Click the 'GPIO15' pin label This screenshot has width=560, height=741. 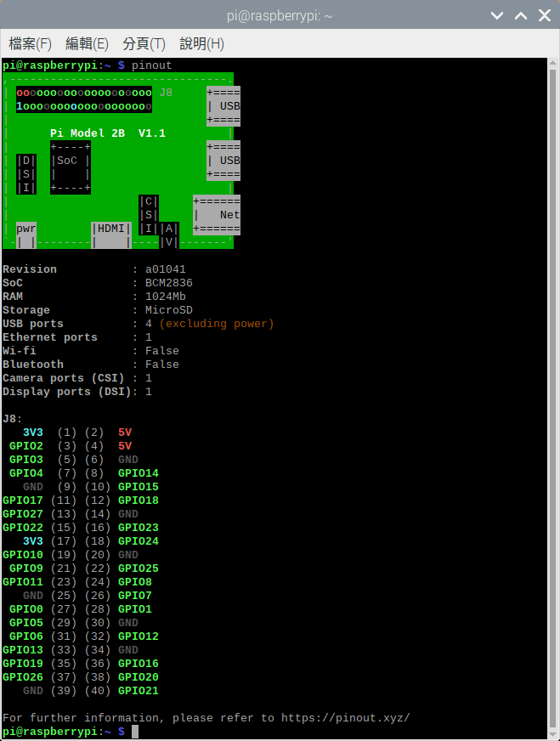[139, 487]
